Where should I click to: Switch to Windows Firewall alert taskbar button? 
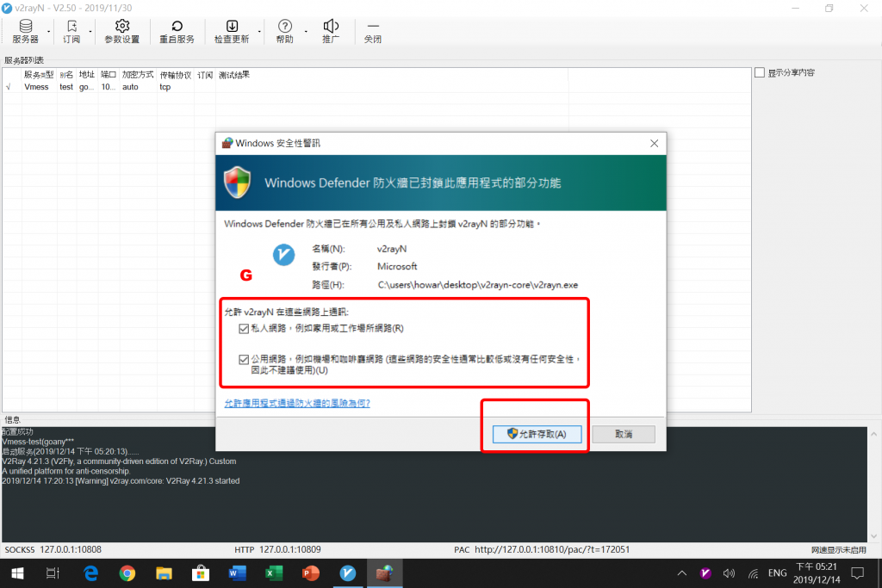coord(385,573)
